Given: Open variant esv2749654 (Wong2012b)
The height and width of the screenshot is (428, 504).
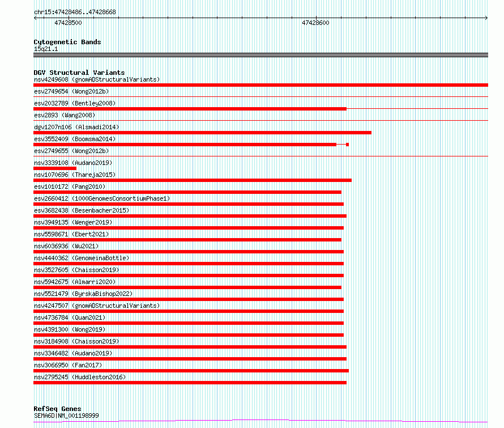Looking at the screenshot, I should [71, 91].
